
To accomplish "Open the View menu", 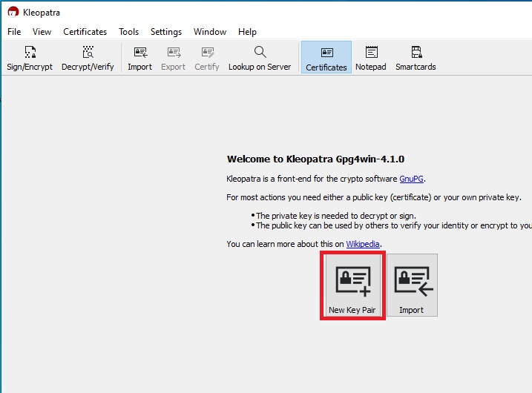I will tap(42, 32).
